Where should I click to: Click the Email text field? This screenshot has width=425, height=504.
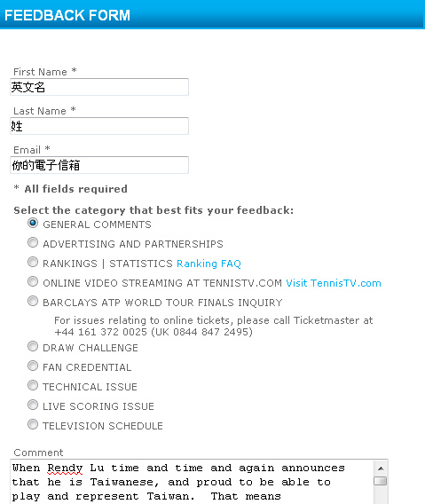tap(99, 165)
